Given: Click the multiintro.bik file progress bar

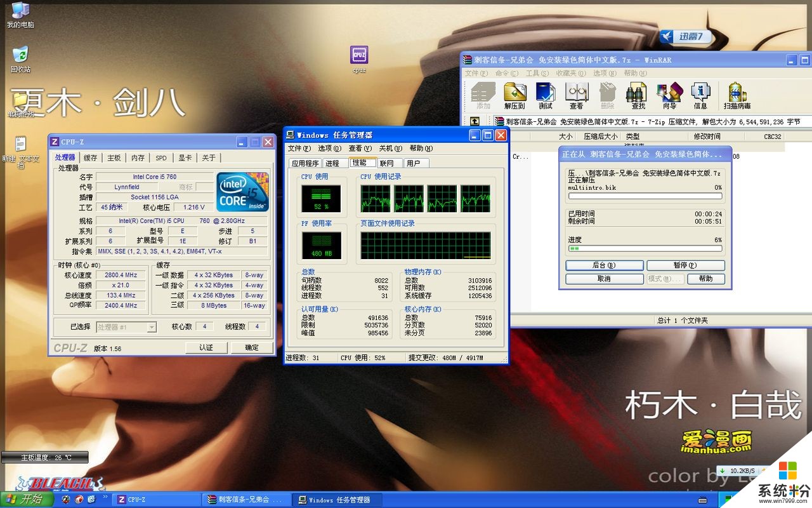Looking at the screenshot, I should (x=645, y=196).
